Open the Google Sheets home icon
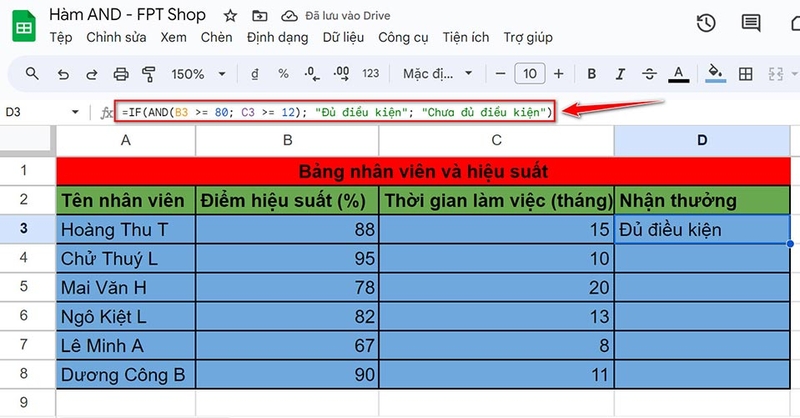Screen dimensions: 800x418 (24, 26)
